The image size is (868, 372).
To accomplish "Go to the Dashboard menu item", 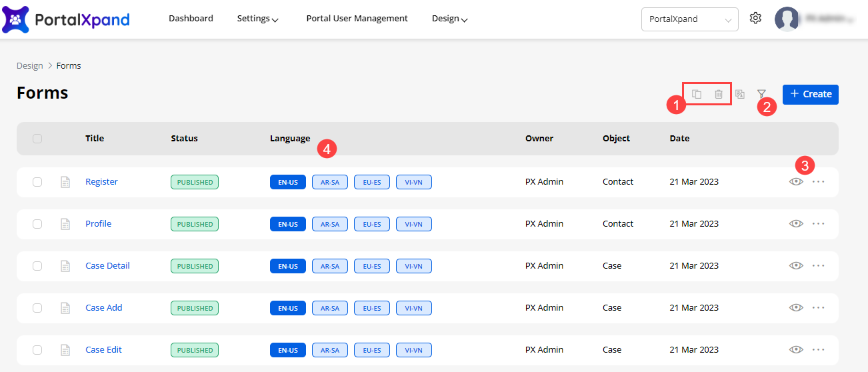I will click(x=191, y=19).
